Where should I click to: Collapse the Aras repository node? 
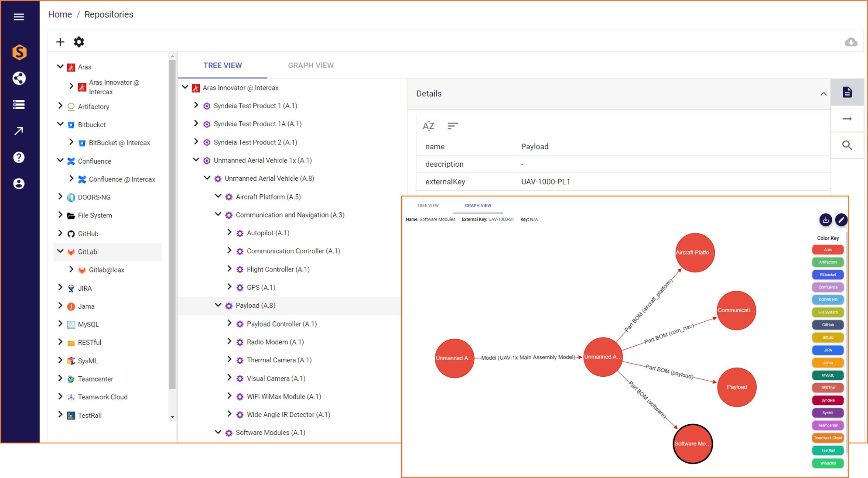tap(60, 66)
